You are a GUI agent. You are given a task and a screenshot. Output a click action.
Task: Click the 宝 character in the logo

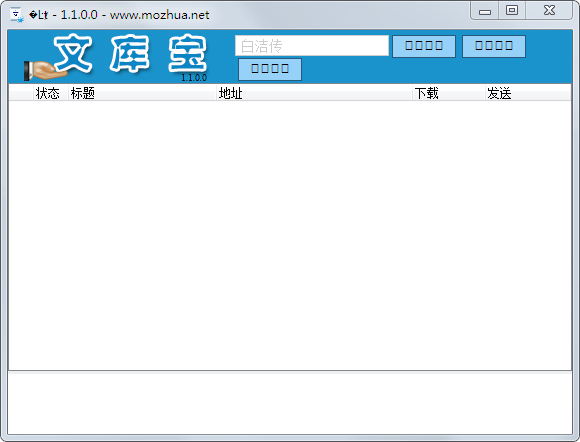pyautogui.click(x=188, y=53)
